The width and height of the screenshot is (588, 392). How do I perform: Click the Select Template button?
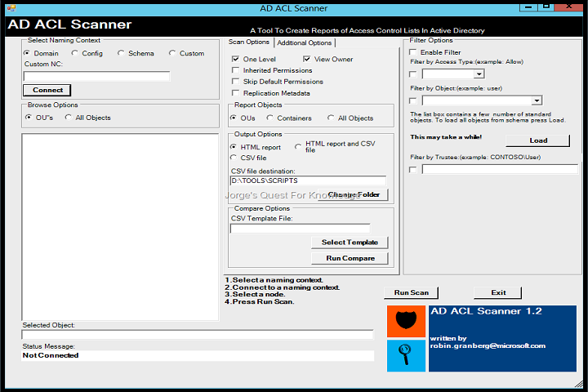[350, 243]
